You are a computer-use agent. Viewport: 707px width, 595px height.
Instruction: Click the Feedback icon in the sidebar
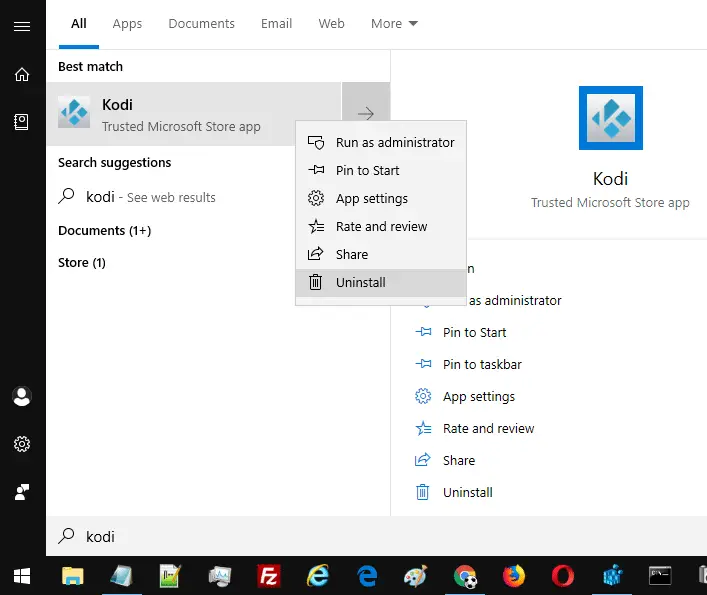pyautogui.click(x=22, y=492)
